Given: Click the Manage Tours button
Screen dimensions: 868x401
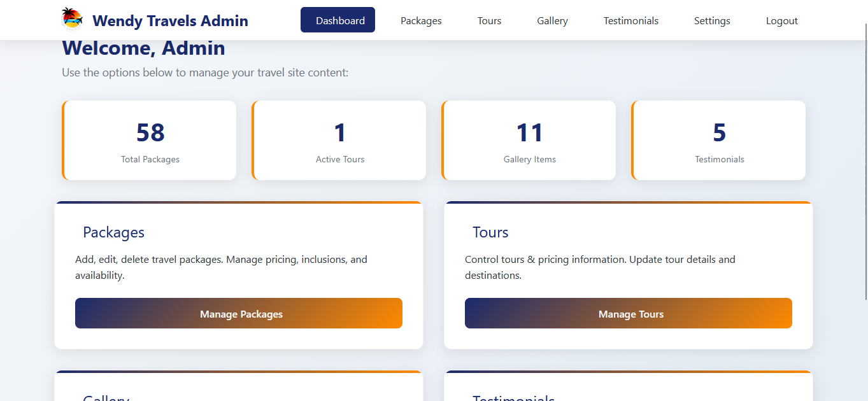Looking at the screenshot, I should [x=628, y=313].
